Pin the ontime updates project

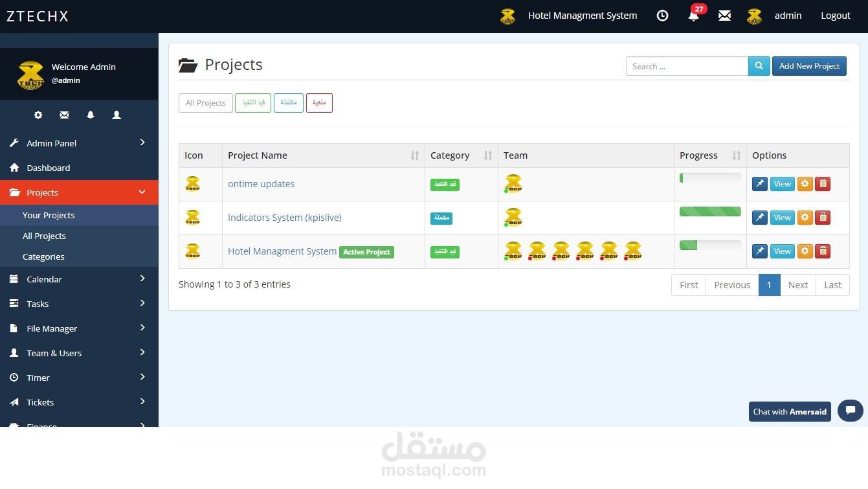760,184
